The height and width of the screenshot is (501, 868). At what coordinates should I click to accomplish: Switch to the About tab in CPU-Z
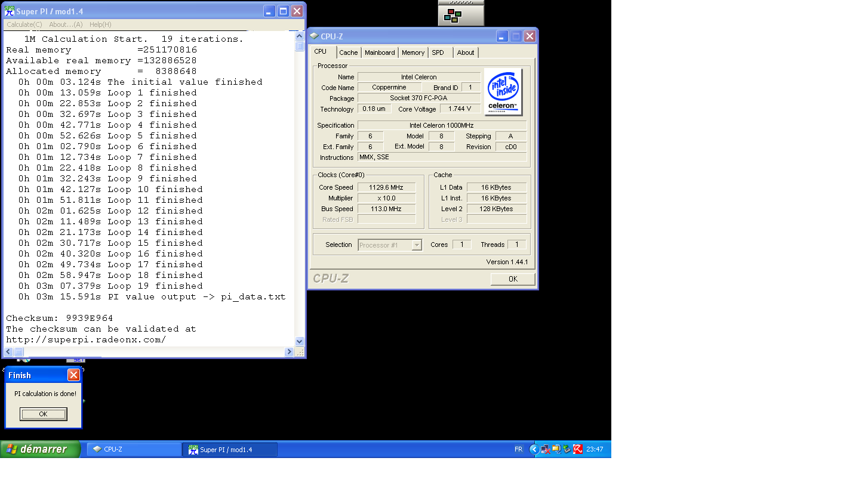coord(466,52)
